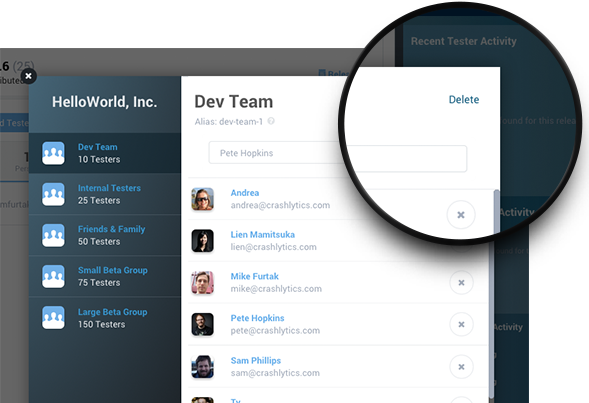Remove Pete Hopkins from the group
The image size is (589, 403).
[461, 325]
